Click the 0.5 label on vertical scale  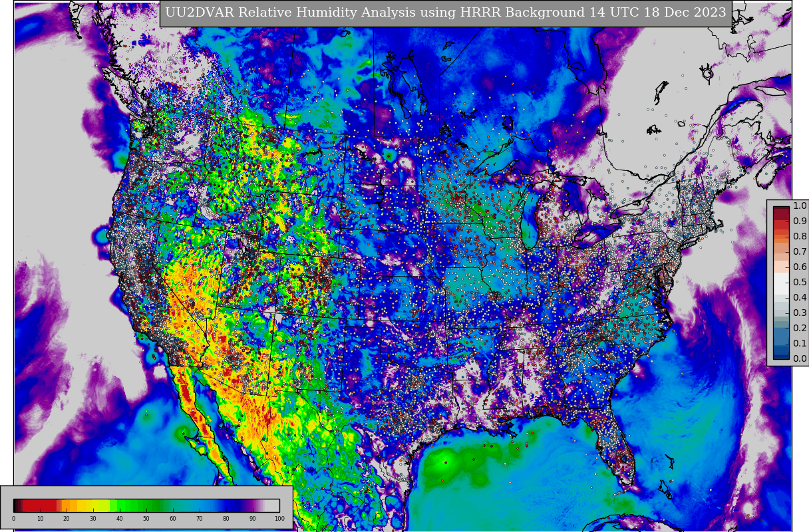[x=800, y=282]
